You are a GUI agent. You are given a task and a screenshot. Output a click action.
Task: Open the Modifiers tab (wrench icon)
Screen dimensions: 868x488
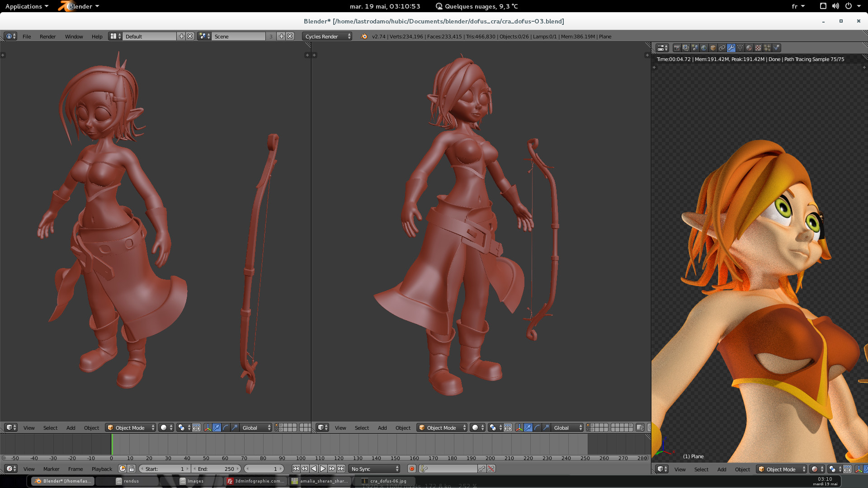pyautogui.click(x=731, y=48)
